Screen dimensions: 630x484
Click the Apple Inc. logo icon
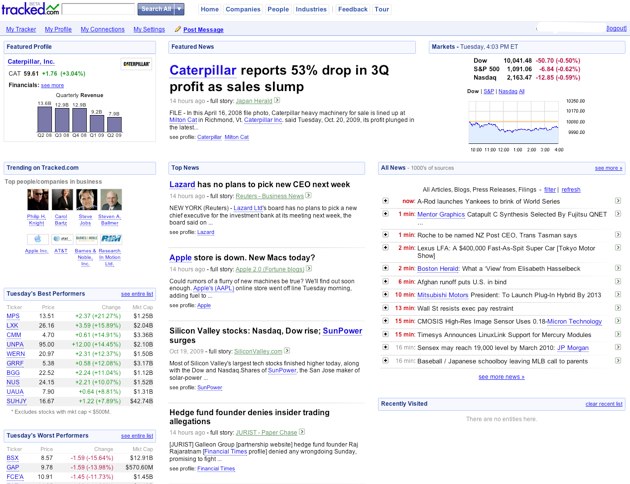(x=38, y=239)
